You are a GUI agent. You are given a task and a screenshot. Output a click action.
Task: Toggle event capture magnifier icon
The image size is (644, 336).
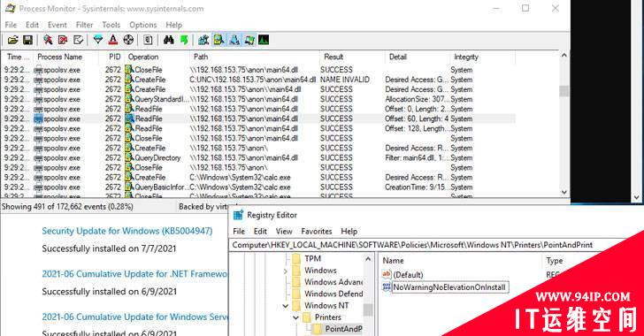click(48, 40)
